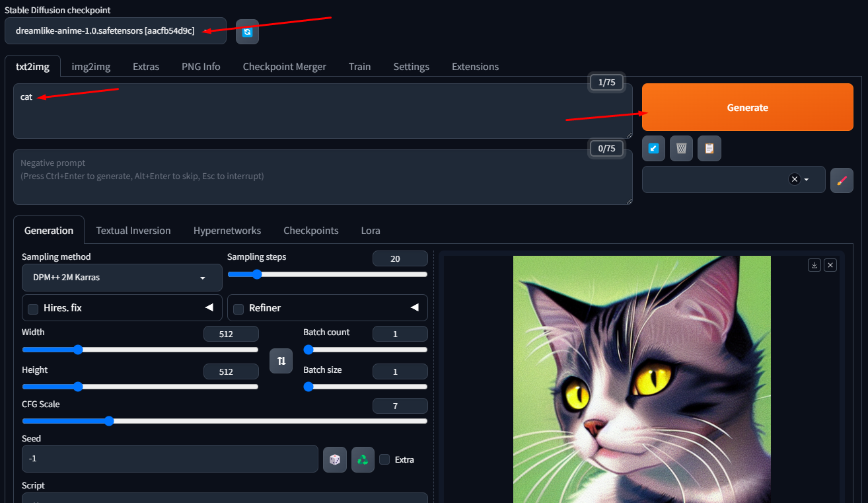Click the blue arrow read-parameters icon
The image size is (868, 503).
[x=653, y=149]
